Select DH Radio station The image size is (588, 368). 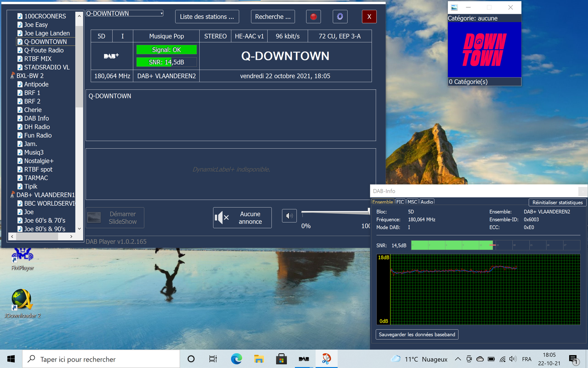click(37, 126)
